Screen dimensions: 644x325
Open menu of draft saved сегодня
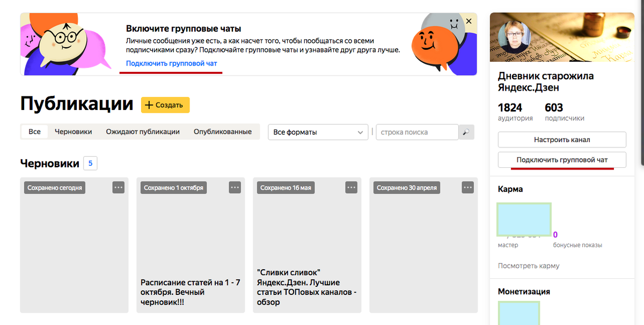tap(119, 188)
